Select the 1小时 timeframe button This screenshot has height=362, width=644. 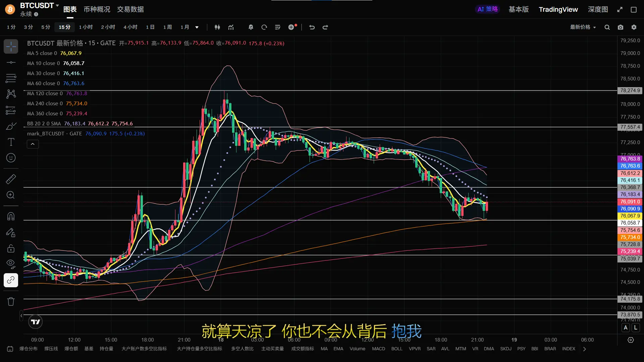pyautogui.click(x=86, y=27)
